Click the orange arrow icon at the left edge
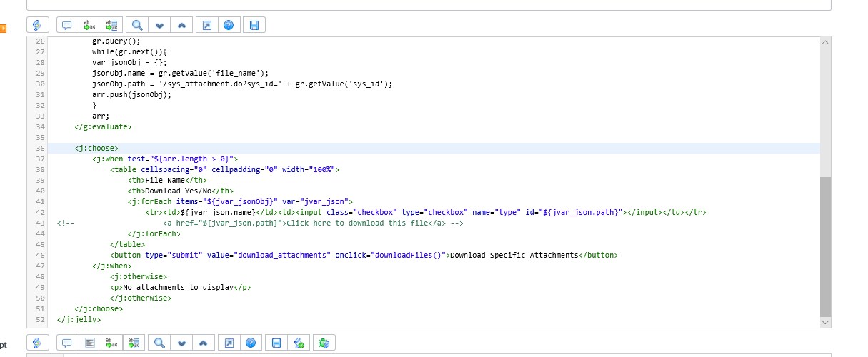Image resolution: width=868 pixels, height=357 pixels. [x=2, y=29]
